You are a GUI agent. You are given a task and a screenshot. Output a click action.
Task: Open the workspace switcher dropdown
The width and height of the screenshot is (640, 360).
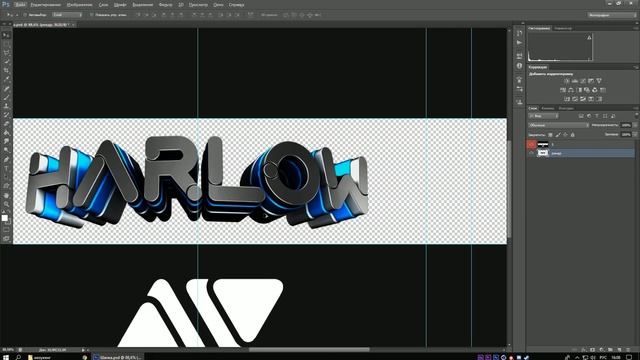(x=612, y=15)
